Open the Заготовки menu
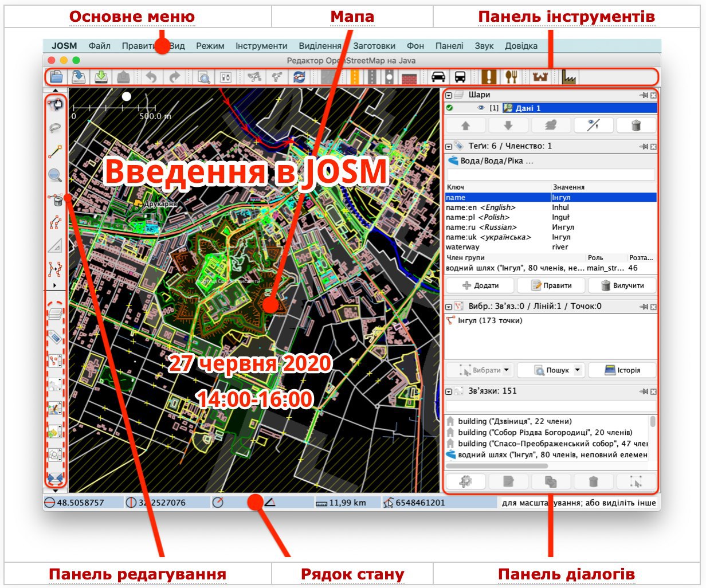Viewport: 706px width, 588px height. tap(374, 46)
